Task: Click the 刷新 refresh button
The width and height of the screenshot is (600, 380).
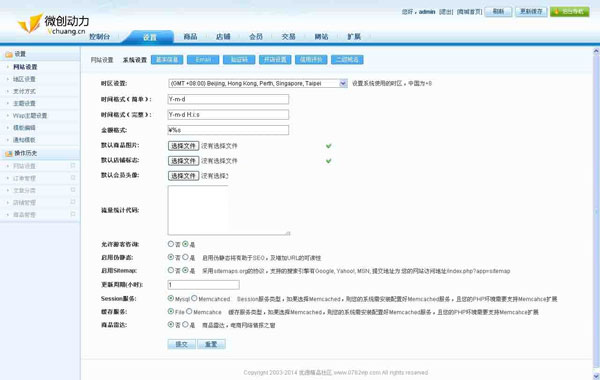Action: tap(498, 11)
